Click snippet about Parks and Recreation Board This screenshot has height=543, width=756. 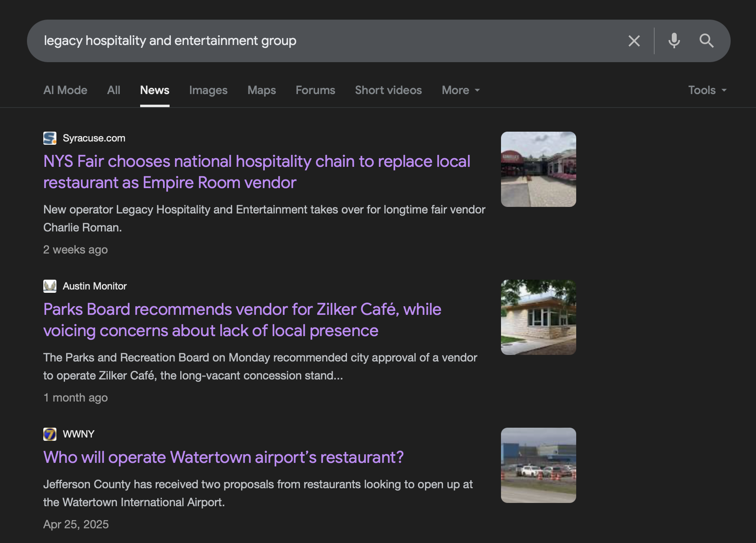[260, 366]
